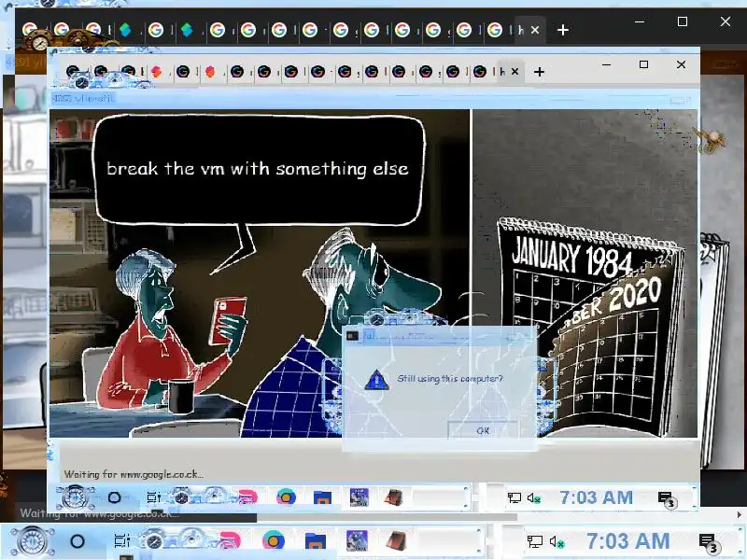Click the 'break the vm with something else' speech bubble
The height and width of the screenshot is (560, 747).
[x=258, y=169]
